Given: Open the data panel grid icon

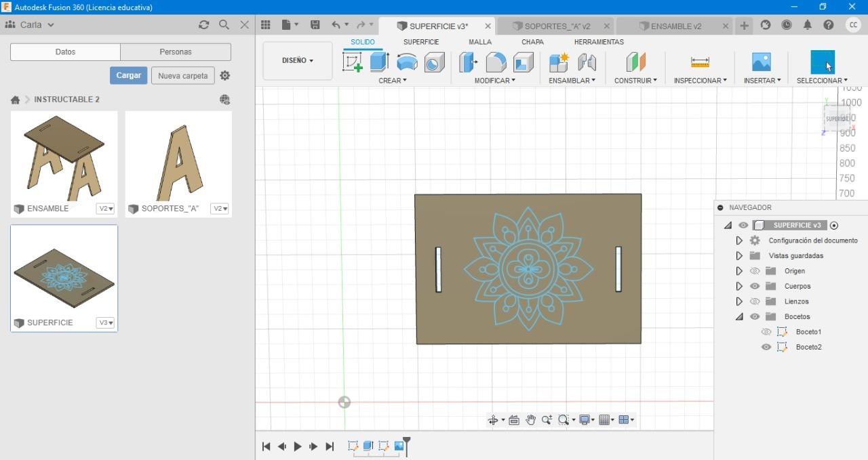Looking at the screenshot, I should tap(266, 24).
